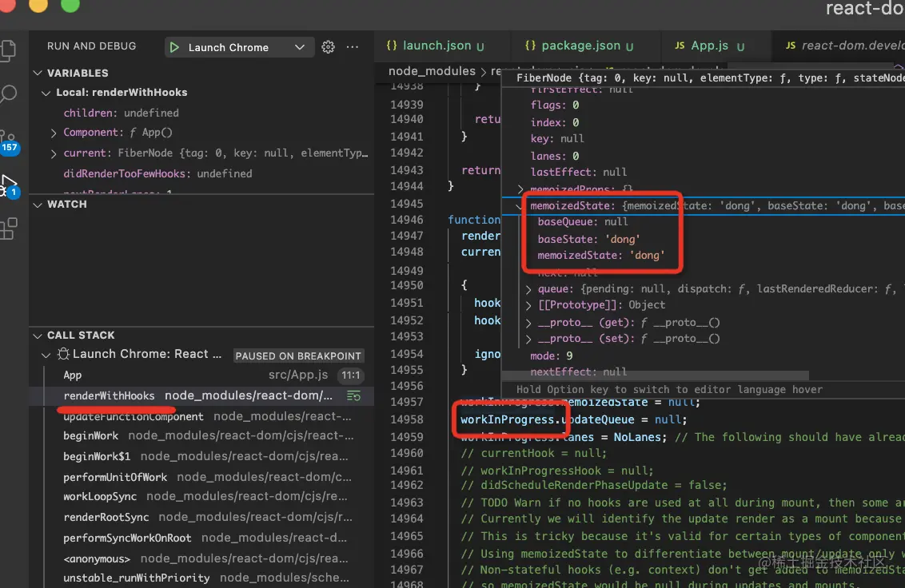Open Source Control with 157 badge
Viewport: 905px width, 588px height.
(x=9, y=139)
